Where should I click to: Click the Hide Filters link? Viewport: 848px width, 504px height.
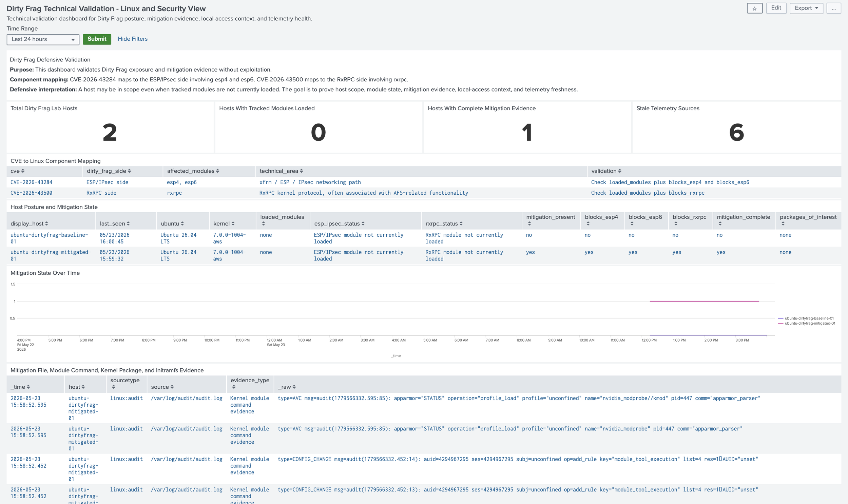pyautogui.click(x=132, y=39)
